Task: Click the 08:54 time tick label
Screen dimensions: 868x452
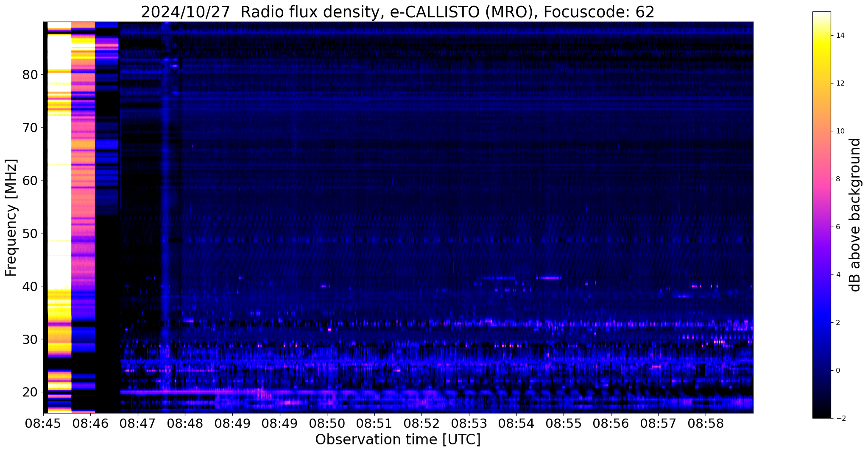Action: pos(516,424)
